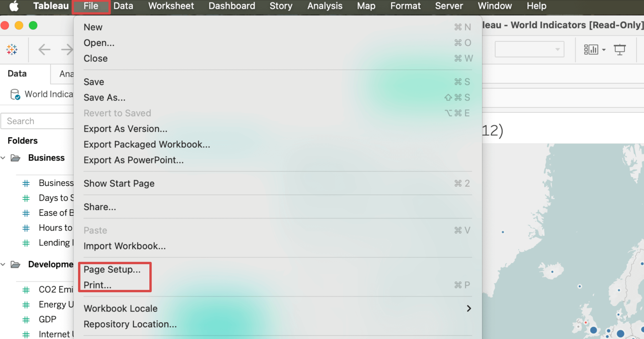Screen dimensions: 644x339
Task: Click Save As... in File menu
Action: [x=104, y=97]
